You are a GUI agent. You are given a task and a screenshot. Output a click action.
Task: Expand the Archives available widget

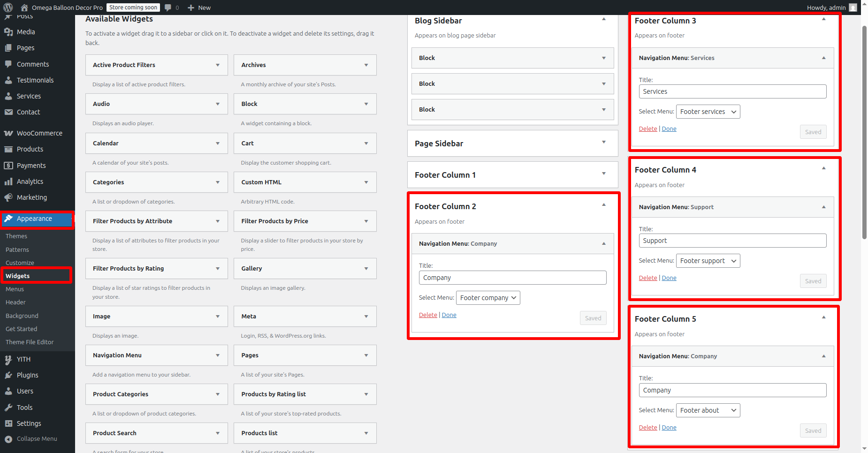click(x=366, y=65)
